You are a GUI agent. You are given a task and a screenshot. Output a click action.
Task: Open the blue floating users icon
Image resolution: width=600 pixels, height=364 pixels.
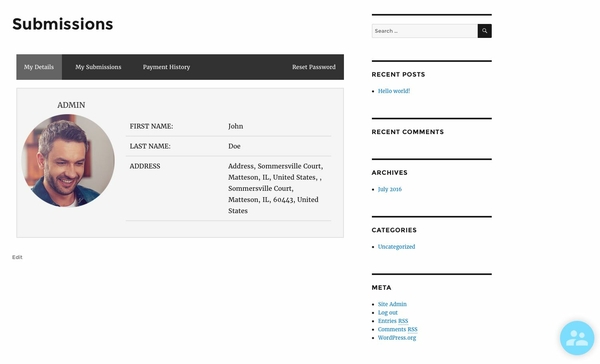(x=577, y=338)
